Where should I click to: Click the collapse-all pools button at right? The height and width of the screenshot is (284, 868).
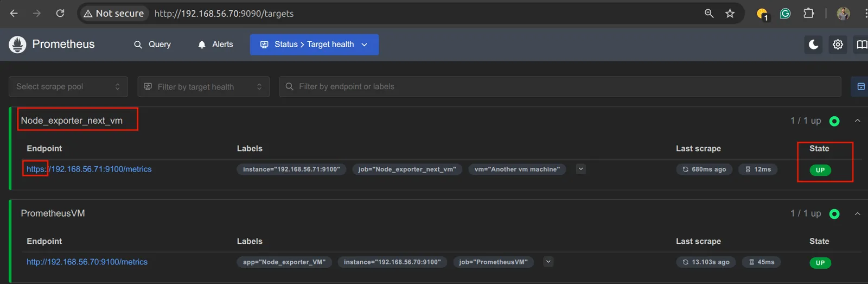pyautogui.click(x=860, y=87)
